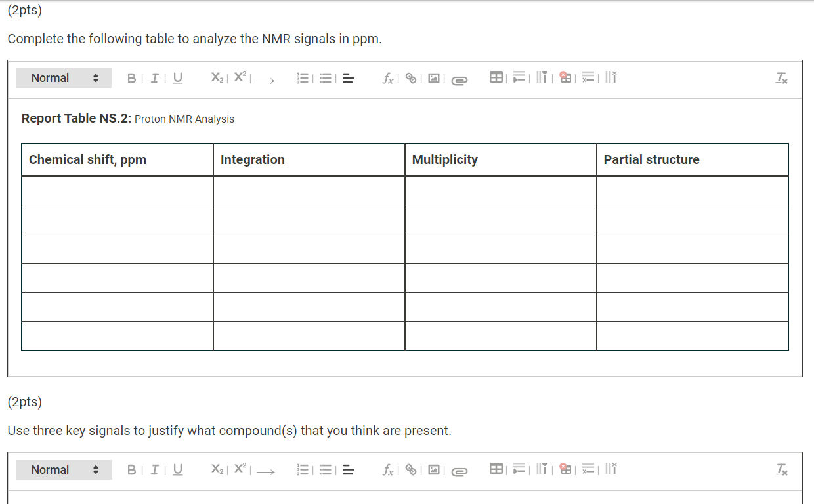Image resolution: width=814 pixels, height=504 pixels.
Task: Delete table row icon in the key signals editor toolbar
Action: (588, 470)
